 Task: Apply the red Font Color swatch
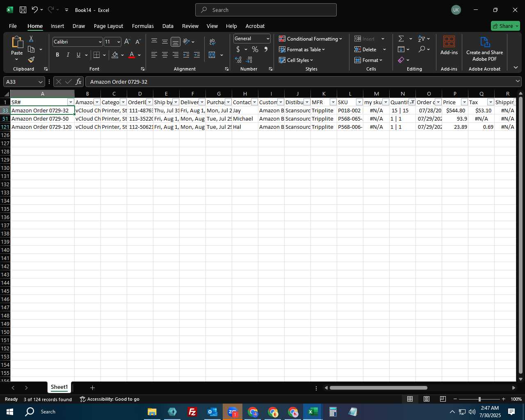[132, 55]
